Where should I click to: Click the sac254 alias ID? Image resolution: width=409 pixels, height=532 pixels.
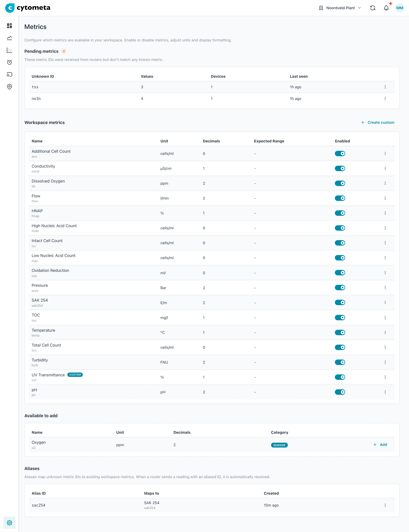(38, 505)
